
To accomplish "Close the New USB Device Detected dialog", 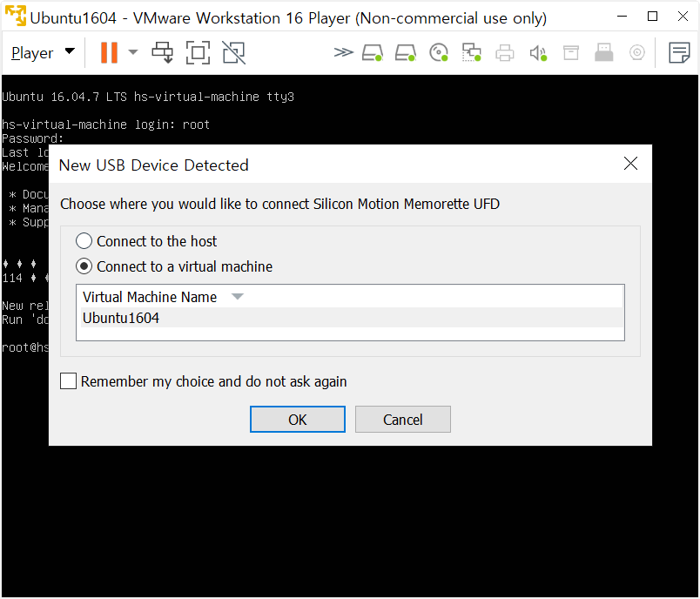I will point(630,164).
